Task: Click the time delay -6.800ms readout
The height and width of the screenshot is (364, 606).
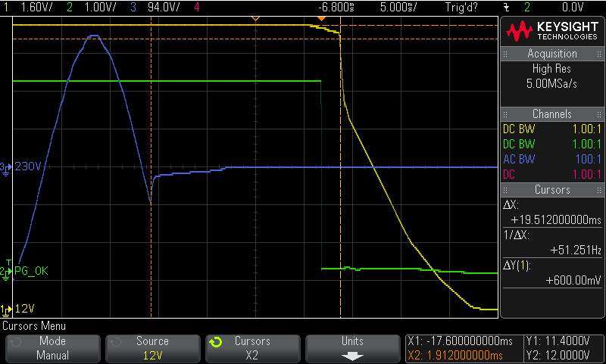Action: (x=336, y=7)
